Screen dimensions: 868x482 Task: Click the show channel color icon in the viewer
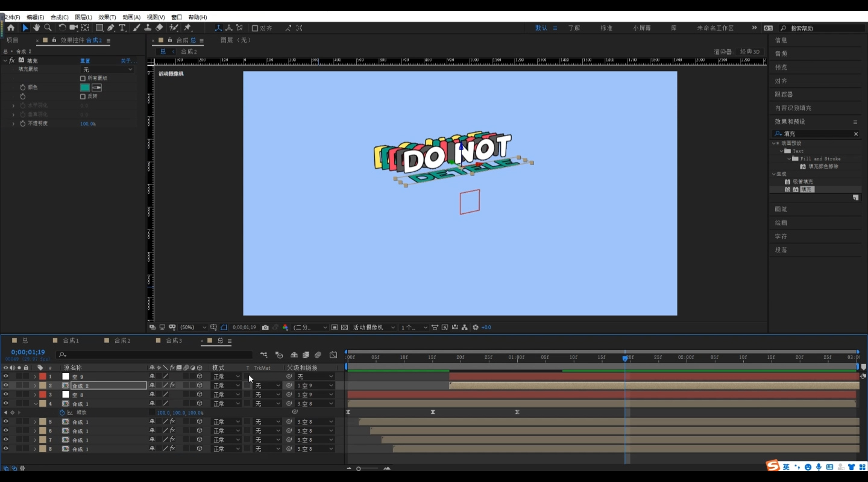point(285,327)
